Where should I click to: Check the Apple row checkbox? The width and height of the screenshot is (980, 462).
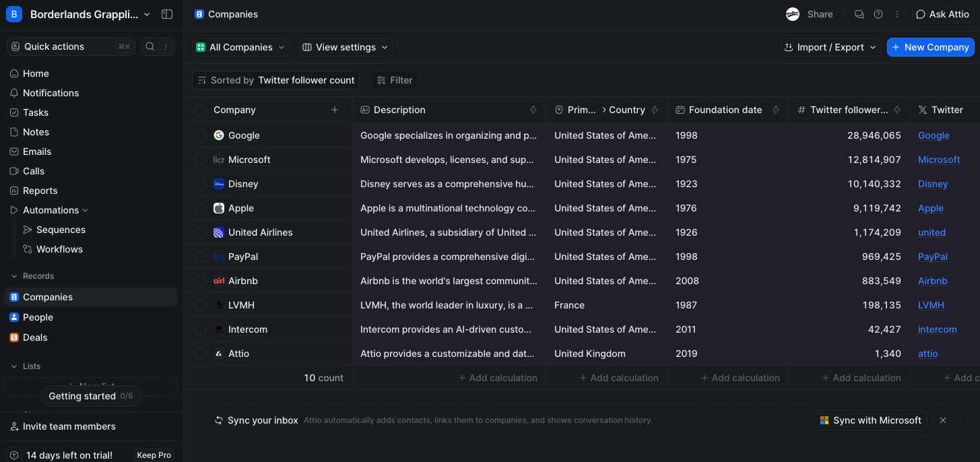coord(200,208)
